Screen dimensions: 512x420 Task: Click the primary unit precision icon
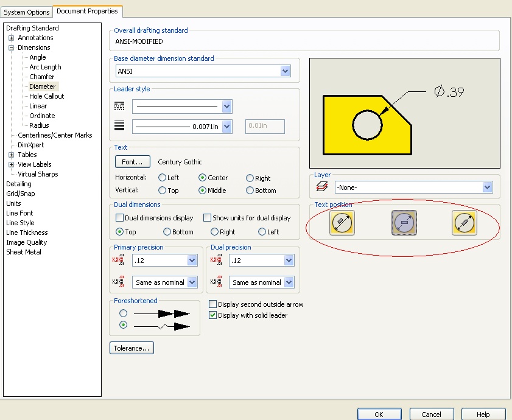[118, 260]
